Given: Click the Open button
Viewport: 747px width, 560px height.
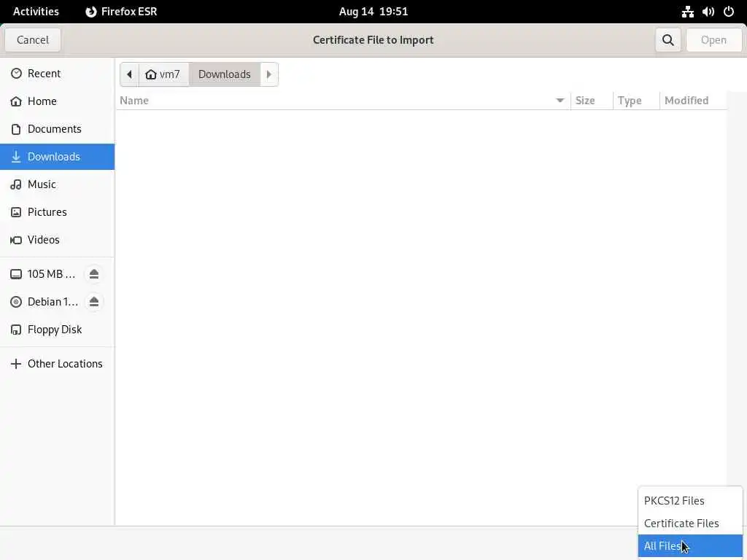Looking at the screenshot, I should (713, 40).
